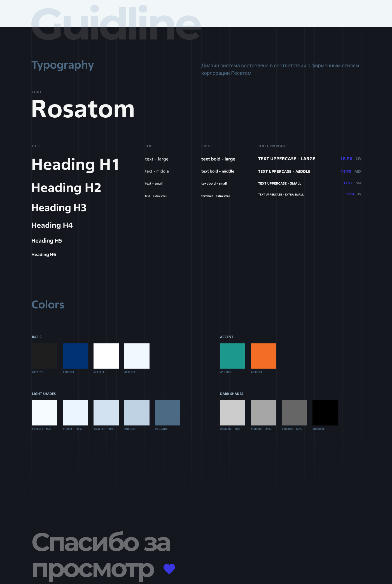Pick the #C2E2FF 35% light shade swatch

click(x=75, y=413)
